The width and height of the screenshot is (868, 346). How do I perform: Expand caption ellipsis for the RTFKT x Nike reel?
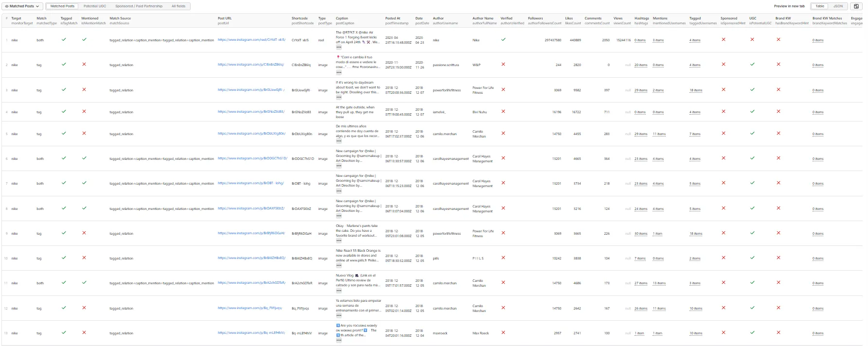click(x=339, y=47)
